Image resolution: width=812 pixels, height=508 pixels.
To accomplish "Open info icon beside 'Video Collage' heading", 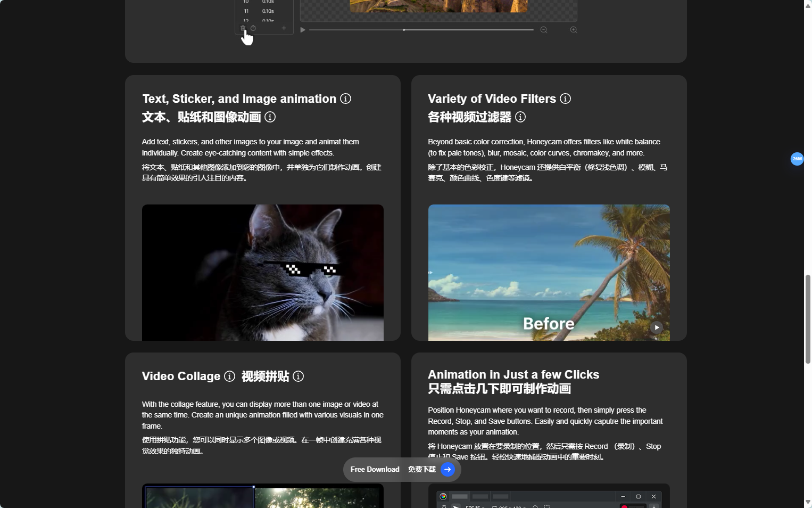I will coord(230,376).
